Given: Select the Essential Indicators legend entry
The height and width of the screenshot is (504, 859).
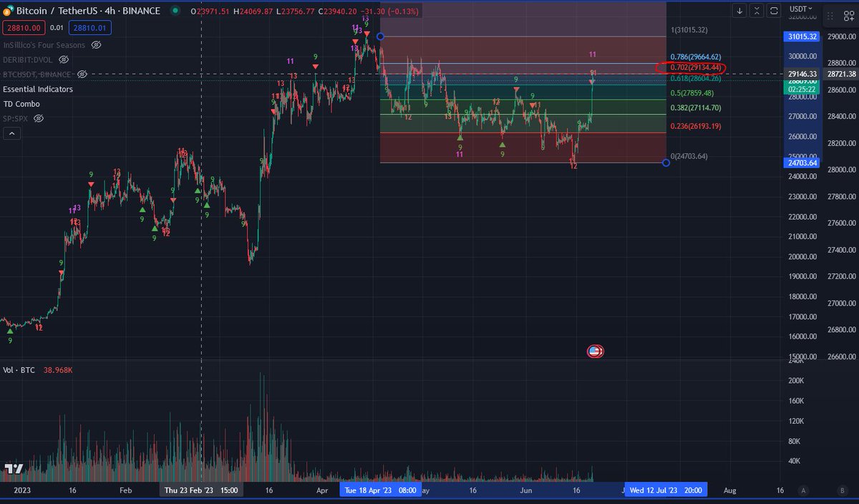Looking at the screenshot, I should pyautogui.click(x=38, y=89).
